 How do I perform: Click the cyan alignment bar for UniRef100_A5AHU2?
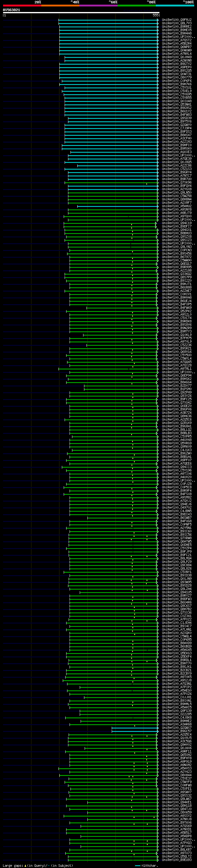(x=118, y=206)
